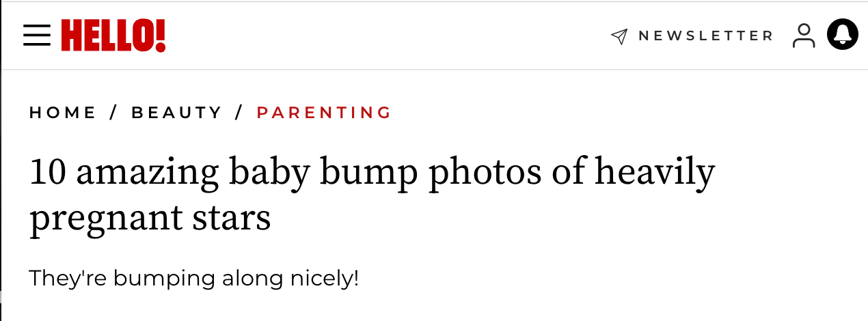Viewport: 868px width, 321px height.
Task: Toggle notifications with the bell icon
Action: point(842,35)
